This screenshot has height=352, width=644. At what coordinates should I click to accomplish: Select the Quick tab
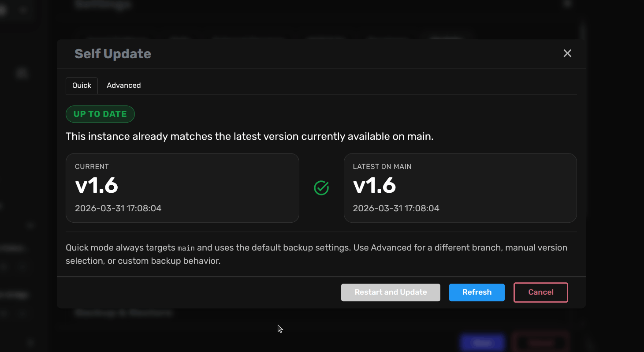click(82, 86)
